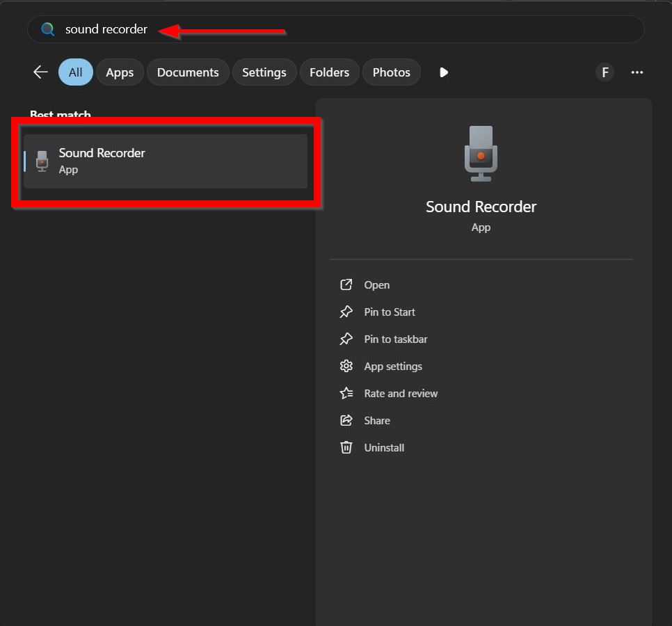Image resolution: width=672 pixels, height=626 pixels.
Task: Show more filter tabs with the play arrow
Action: point(444,72)
